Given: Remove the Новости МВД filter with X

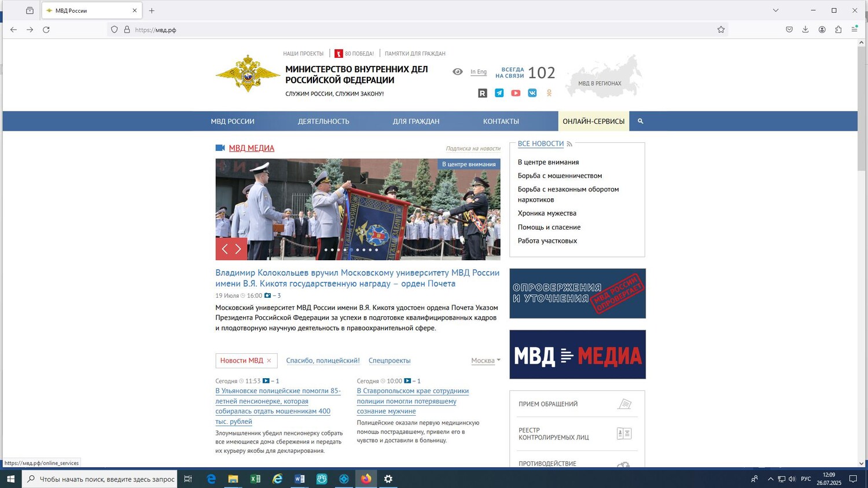Looking at the screenshot, I should 269,361.
